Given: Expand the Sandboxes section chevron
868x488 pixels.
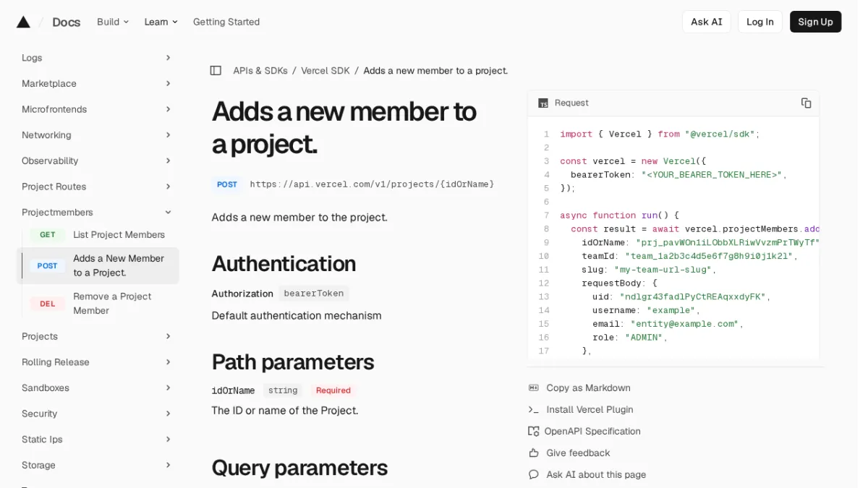Looking at the screenshot, I should click(x=168, y=388).
